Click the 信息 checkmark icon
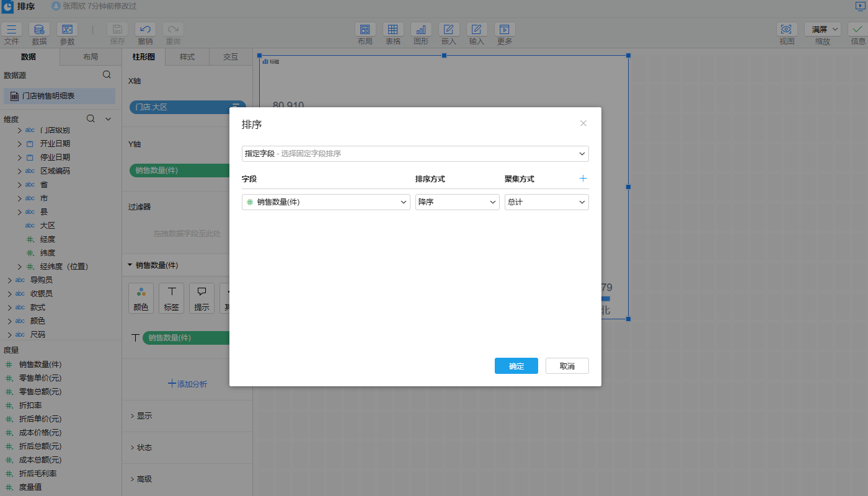This screenshot has width=868, height=496. tap(858, 30)
